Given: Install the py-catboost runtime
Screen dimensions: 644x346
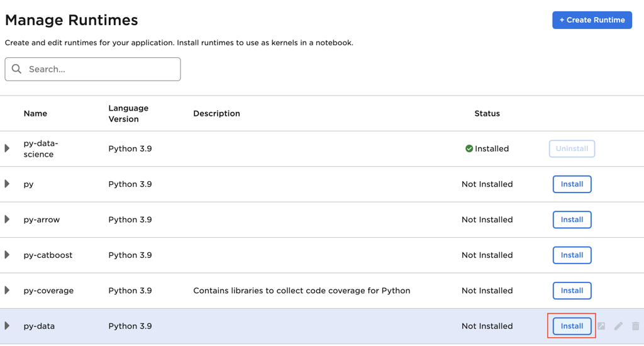Looking at the screenshot, I should tap(572, 255).
